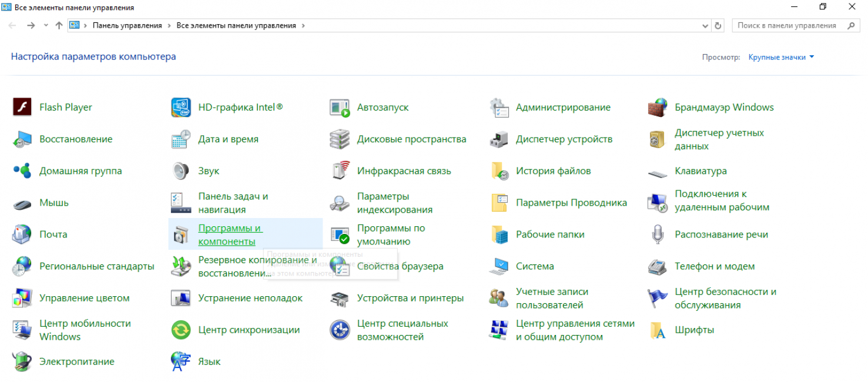Image resolution: width=868 pixels, height=382 pixels.
Task: Go up one level arrow
Action: pyautogui.click(x=59, y=26)
